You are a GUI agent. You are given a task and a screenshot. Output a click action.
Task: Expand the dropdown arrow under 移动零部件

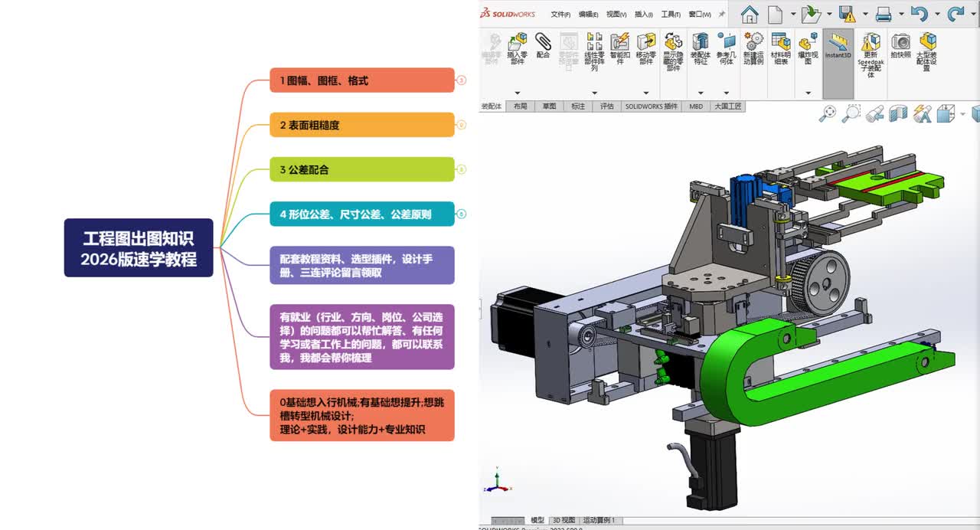[646, 93]
